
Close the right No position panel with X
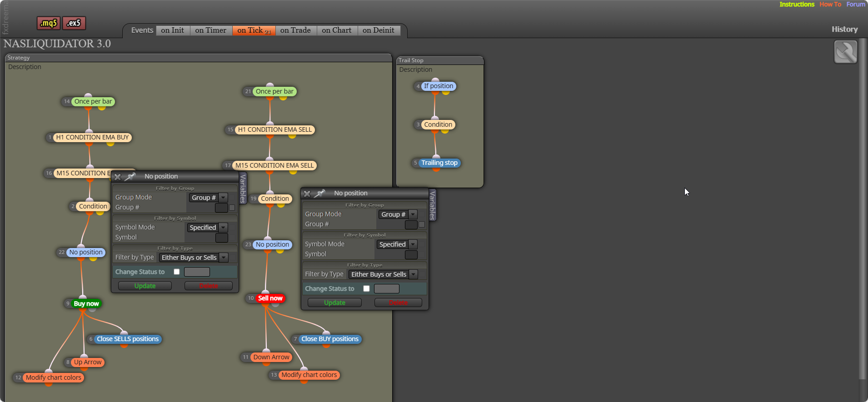tap(307, 194)
